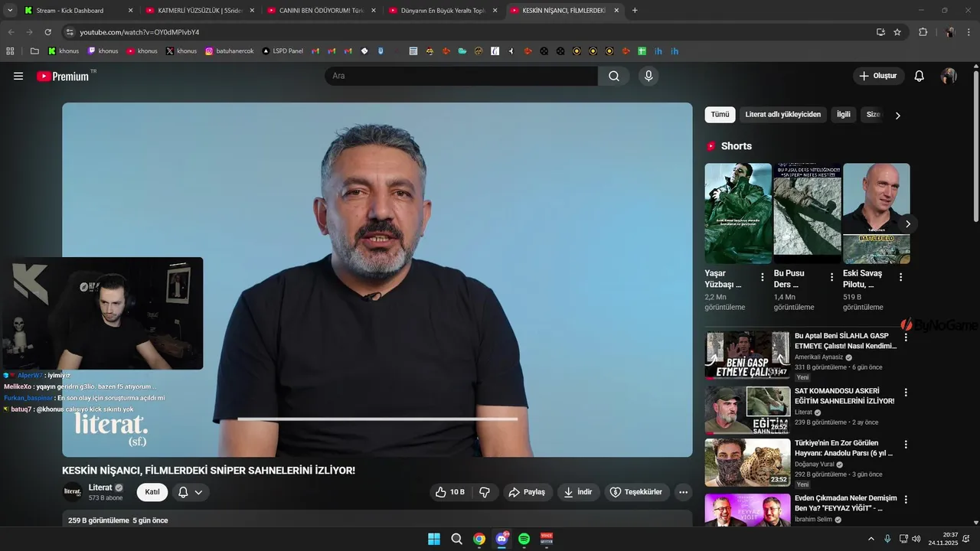The image size is (980, 551).
Task: Click the Teşekkürler thanks button
Action: tap(637, 492)
